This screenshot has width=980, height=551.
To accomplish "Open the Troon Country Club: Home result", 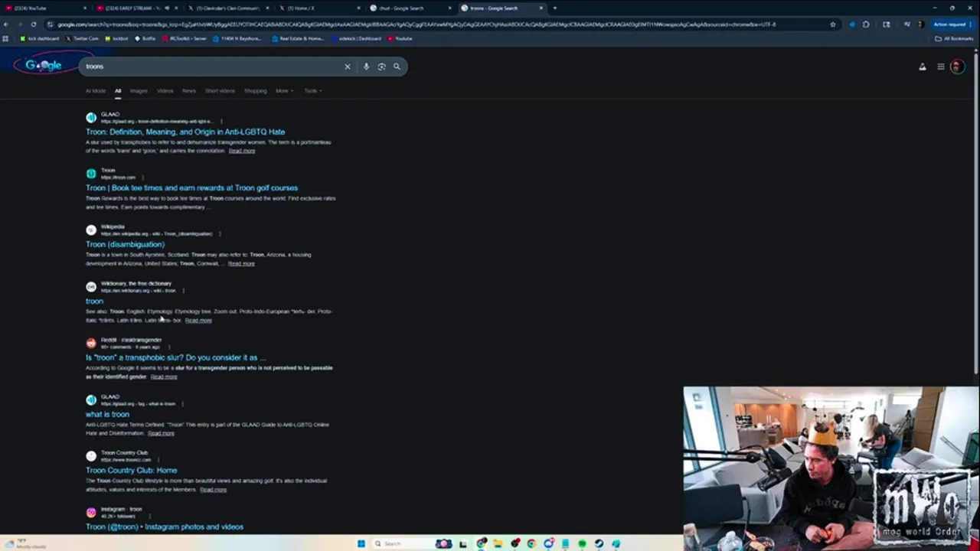I will (131, 471).
